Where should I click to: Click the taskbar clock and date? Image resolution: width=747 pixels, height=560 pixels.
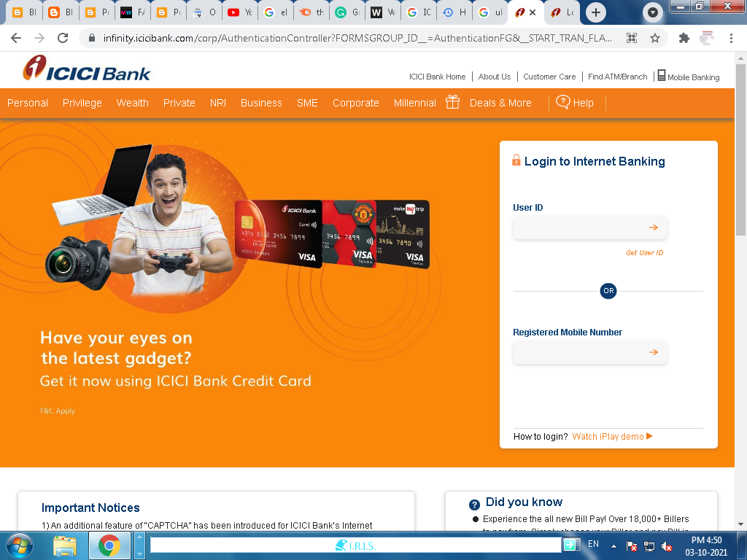point(706,546)
